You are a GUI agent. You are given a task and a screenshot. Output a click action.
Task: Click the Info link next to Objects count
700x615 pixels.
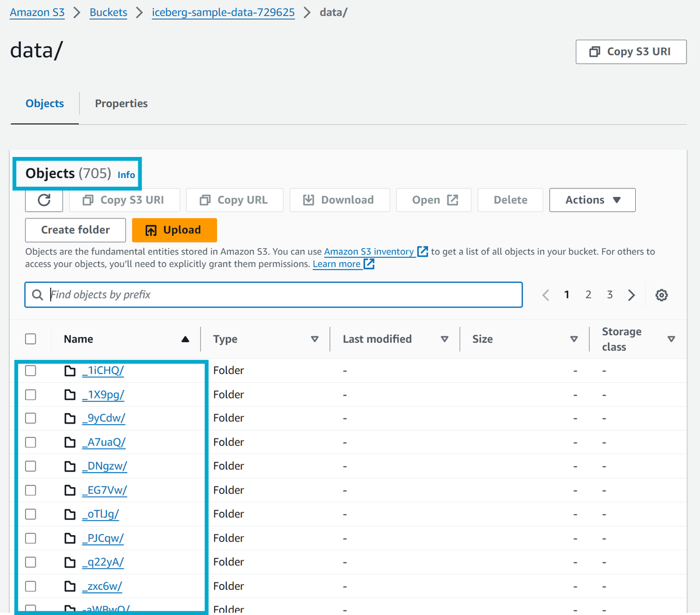click(126, 174)
